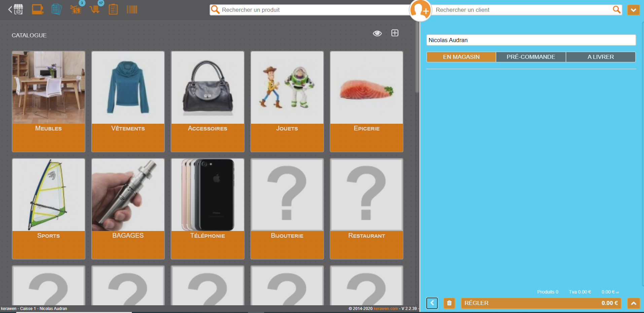
Task: Add a new client with the avatar plus icon
Action: pos(420,10)
